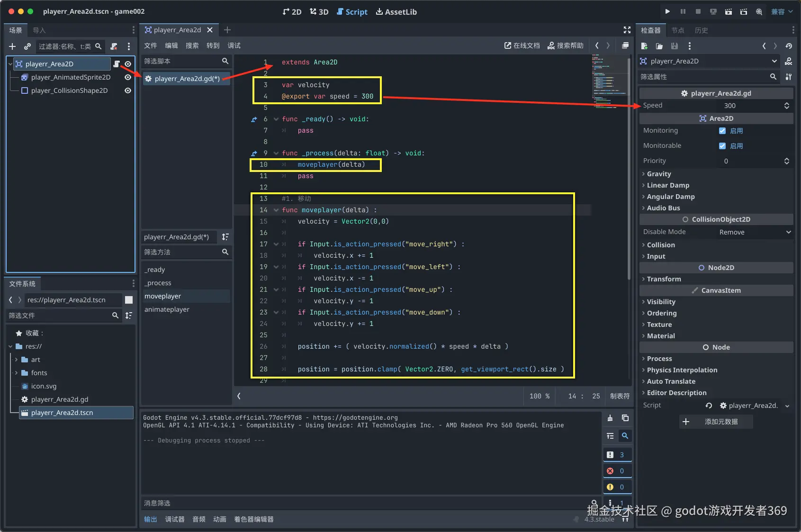Viewport: 801px width, 532px height.
Task: Stop the running project
Action: (x=698, y=12)
